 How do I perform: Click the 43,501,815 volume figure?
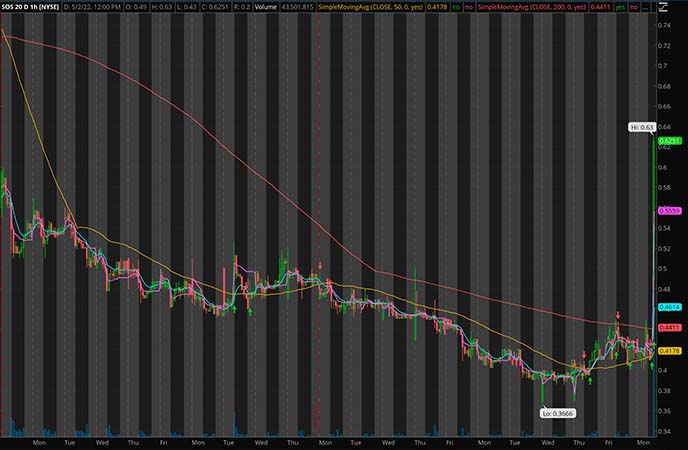pyautogui.click(x=297, y=7)
